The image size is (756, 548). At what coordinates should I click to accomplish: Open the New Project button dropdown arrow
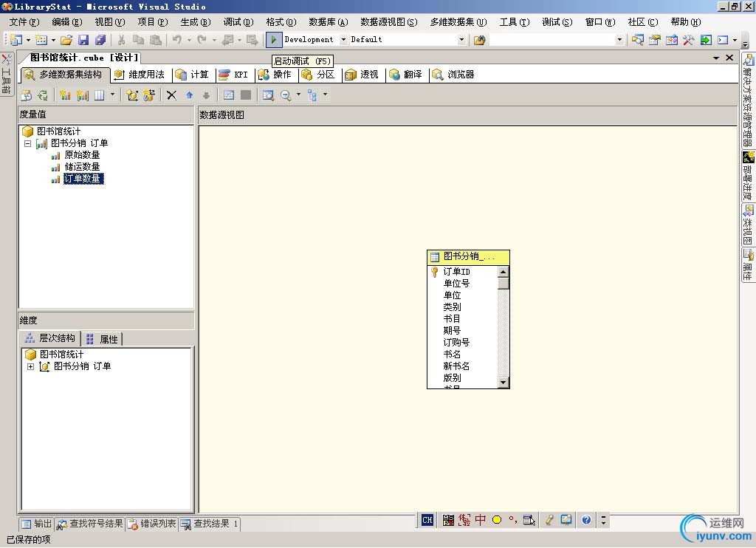28,40
